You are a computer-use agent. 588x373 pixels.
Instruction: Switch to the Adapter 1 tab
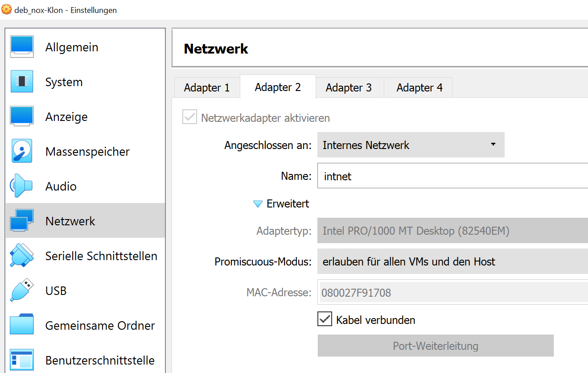point(207,88)
